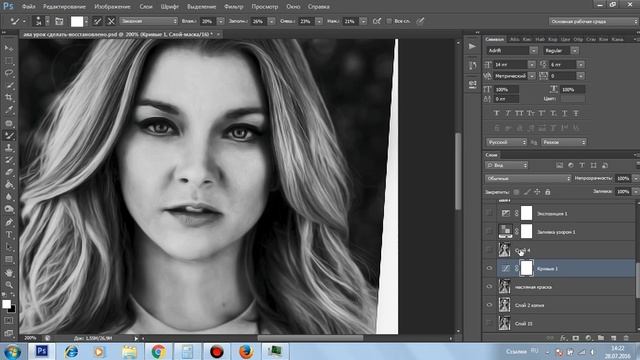Create a new layer icon
The width and height of the screenshot is (640, 360).
point(613,338)
